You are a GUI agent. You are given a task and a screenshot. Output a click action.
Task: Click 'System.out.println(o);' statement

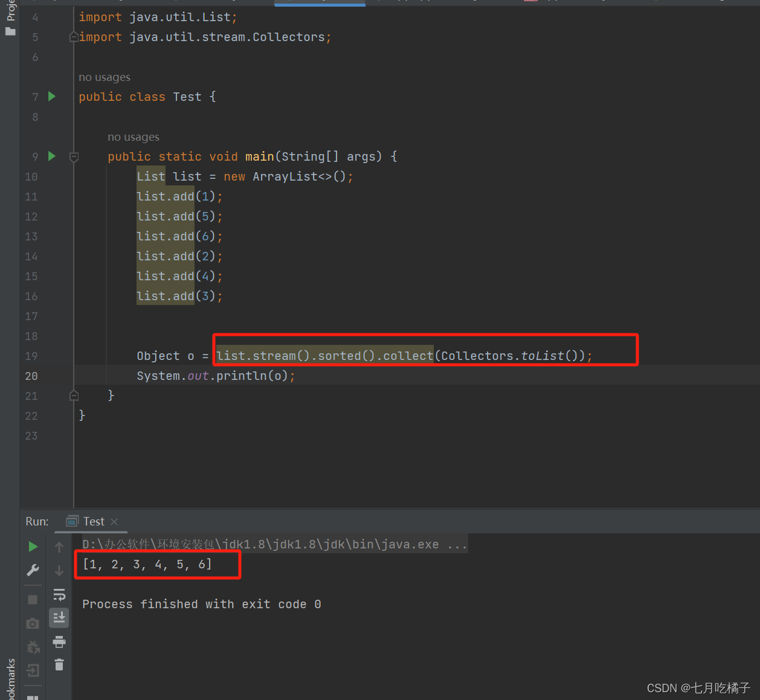point(216,376)
